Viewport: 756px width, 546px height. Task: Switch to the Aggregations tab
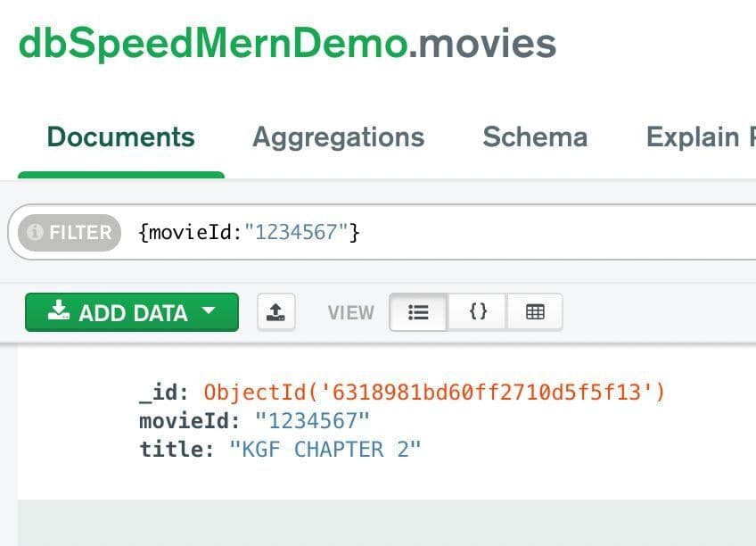(x=338, y=137)
